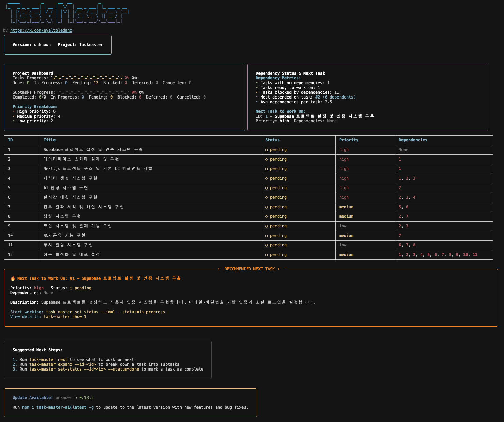Click the pending circle icon in task 12 row
Viewport: 504px width, 422px height.
point(267,255)
